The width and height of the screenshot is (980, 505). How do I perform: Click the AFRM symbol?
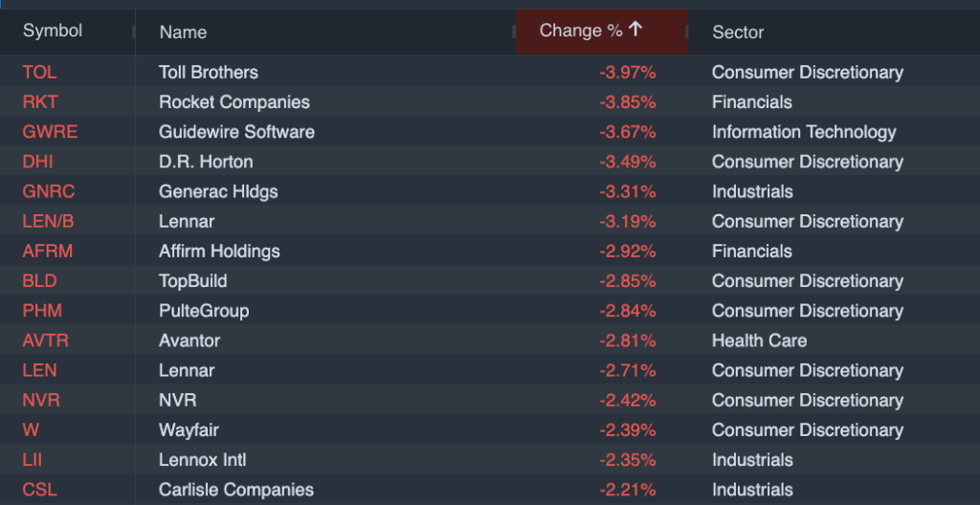pyautogui.click(x=47, y=252)
